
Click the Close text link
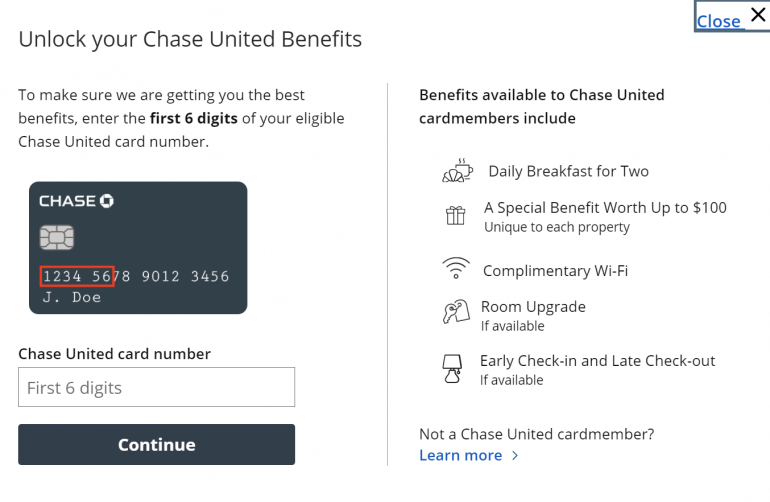718,21
